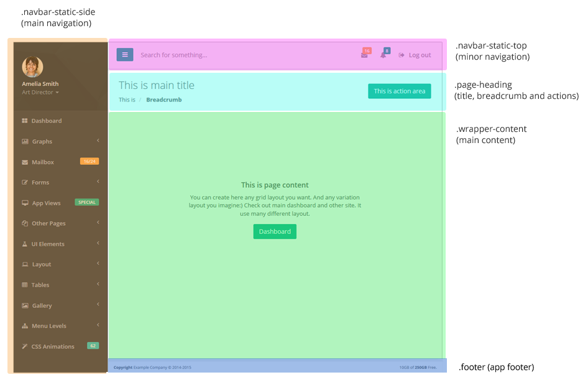Open the Breadcrumb link in page heading
The height and width of the screenshot is (385, 588).
tap(163, 99)
